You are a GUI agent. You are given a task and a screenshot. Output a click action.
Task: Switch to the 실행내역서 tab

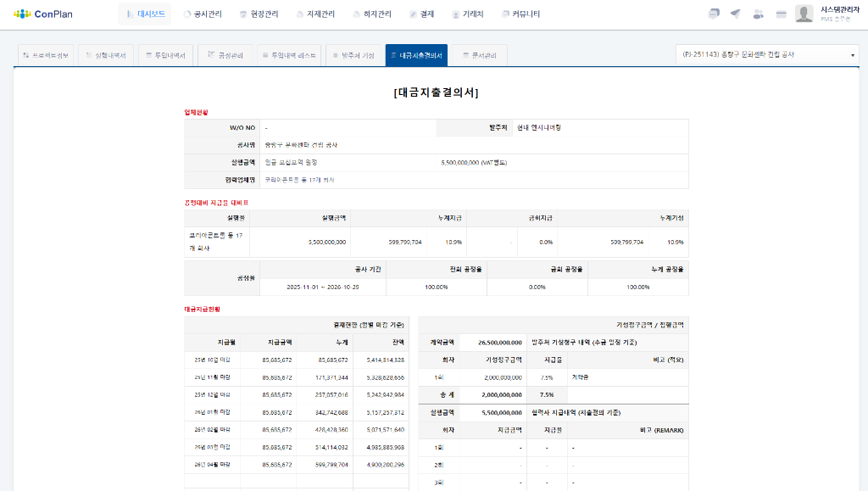[x=106, y=55]
